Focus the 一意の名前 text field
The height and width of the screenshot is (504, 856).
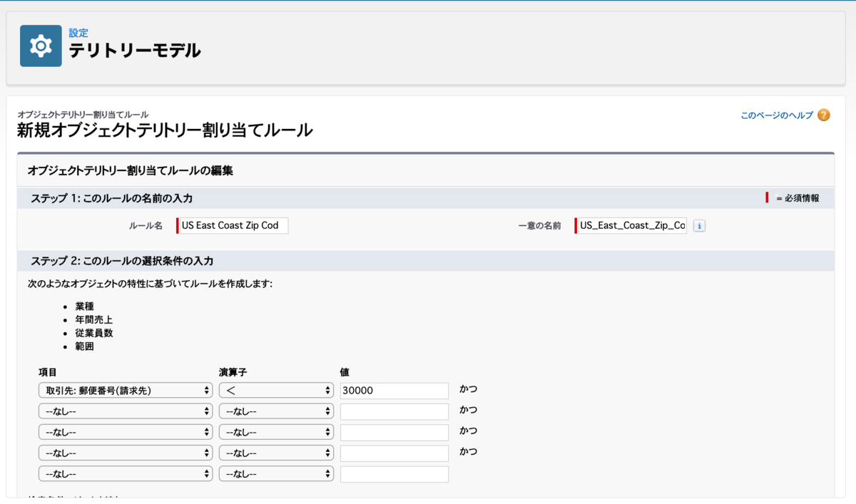click(631, 225)
